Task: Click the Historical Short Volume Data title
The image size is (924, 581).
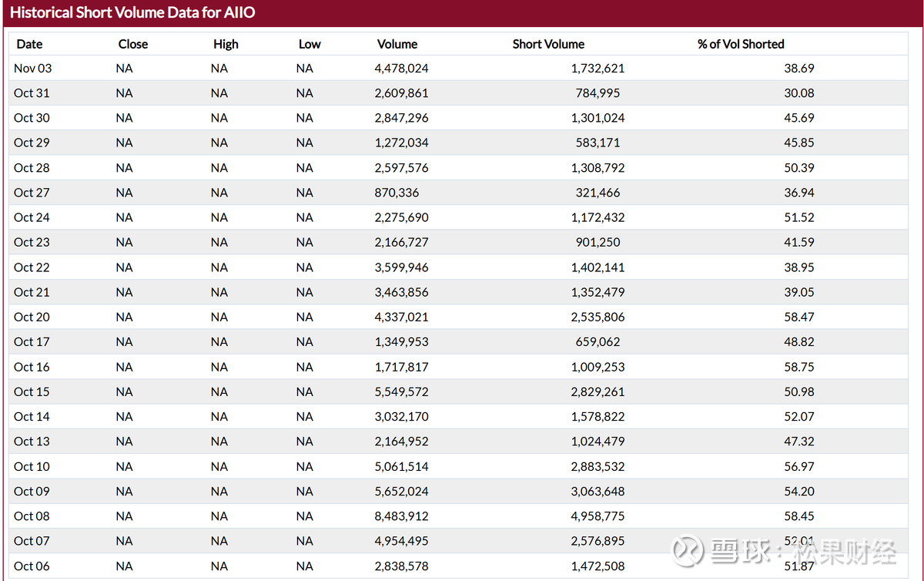Action: (x=132, y=12)
